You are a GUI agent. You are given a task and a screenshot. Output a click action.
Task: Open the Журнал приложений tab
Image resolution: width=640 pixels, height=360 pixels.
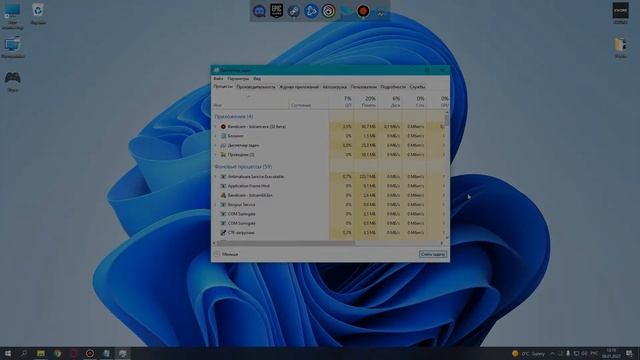(299, 87)
